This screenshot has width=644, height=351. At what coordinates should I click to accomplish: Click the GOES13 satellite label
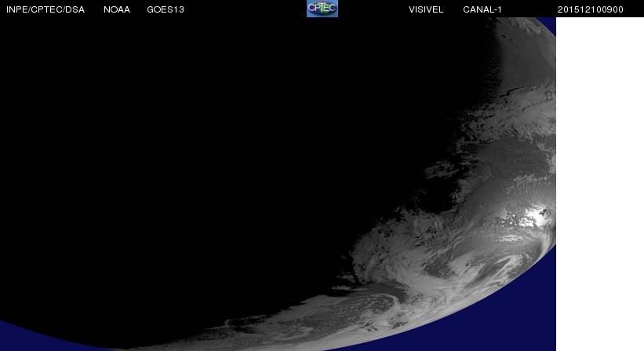[x=165, y=9]
